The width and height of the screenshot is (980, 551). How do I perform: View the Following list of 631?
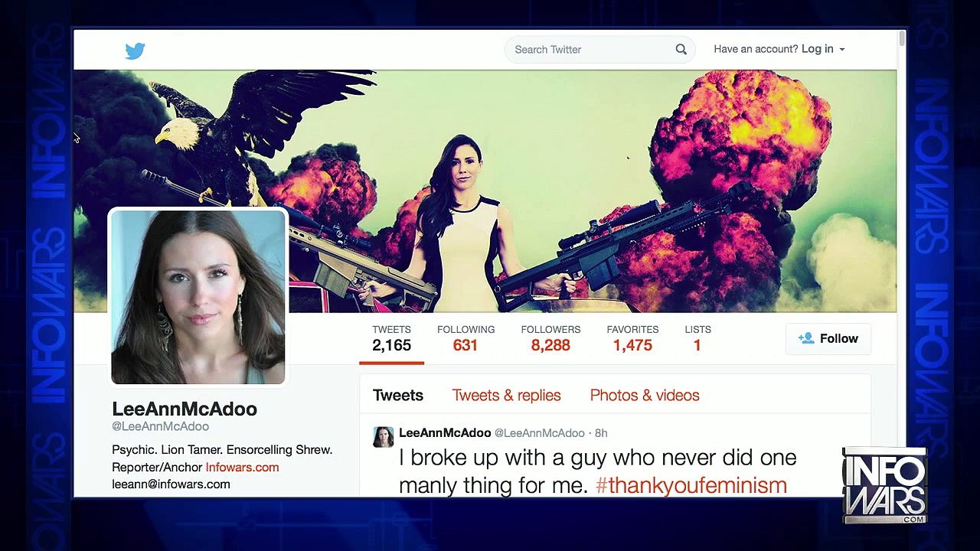(465, 338)
